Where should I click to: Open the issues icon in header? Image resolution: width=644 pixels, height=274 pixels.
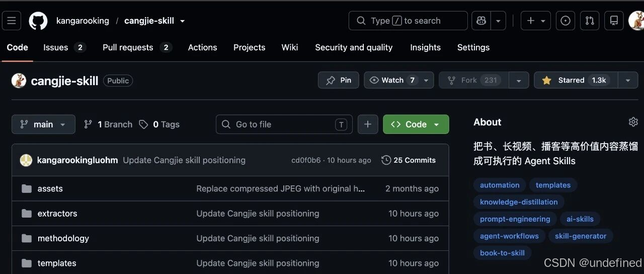pos(566,21)
